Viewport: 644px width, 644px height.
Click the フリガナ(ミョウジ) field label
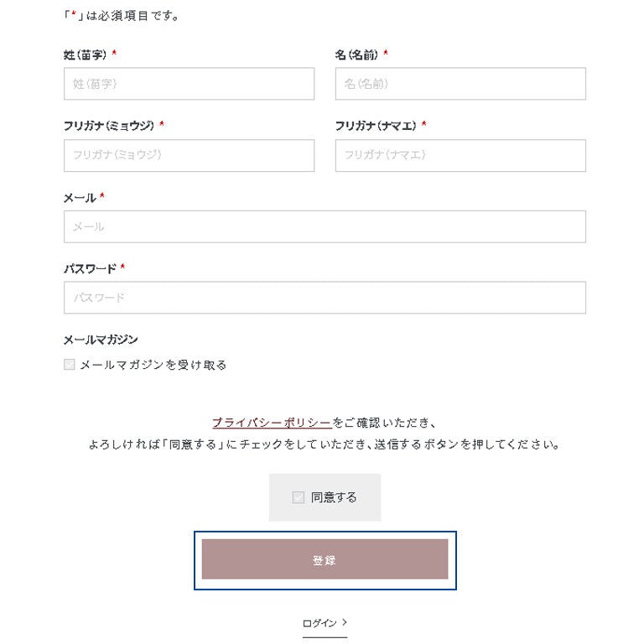[109, 126]
